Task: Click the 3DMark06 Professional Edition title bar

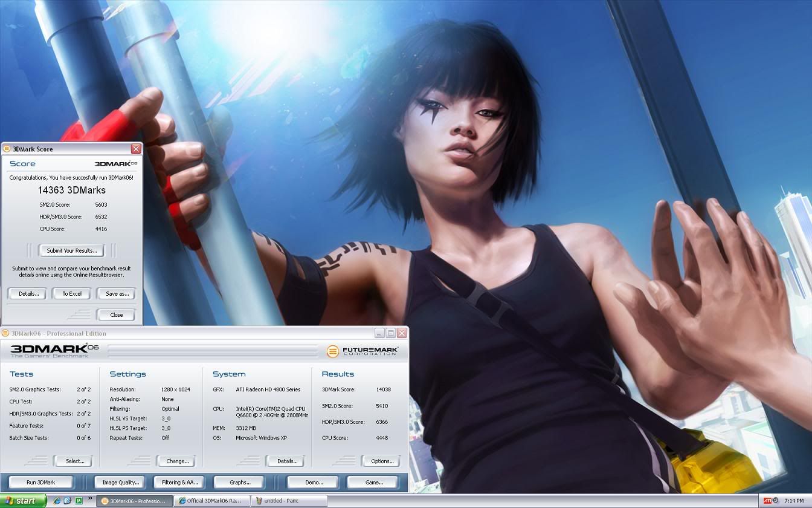Action: [x=204, y=333]
